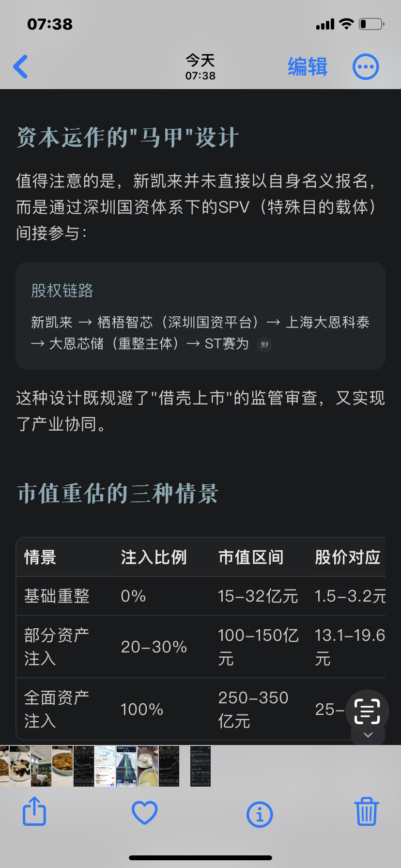Tap the 股权链路 card heading

click(x=62, y=291)
